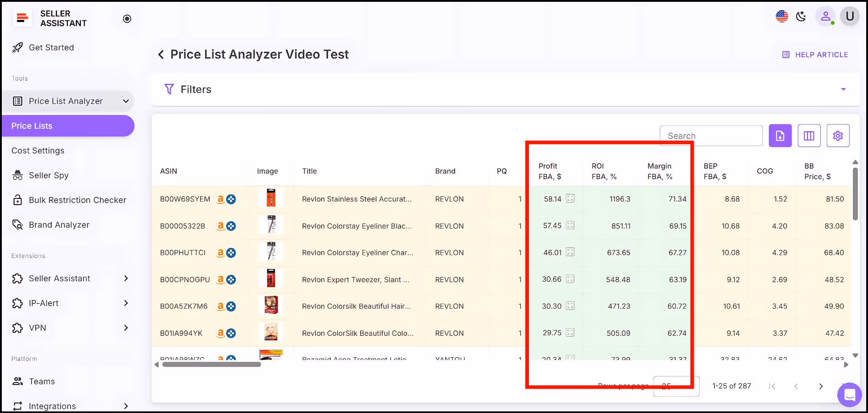The image size is (868, 413).
Task: Click blue extension icon for B00W69SYEM
Action: 231,199
